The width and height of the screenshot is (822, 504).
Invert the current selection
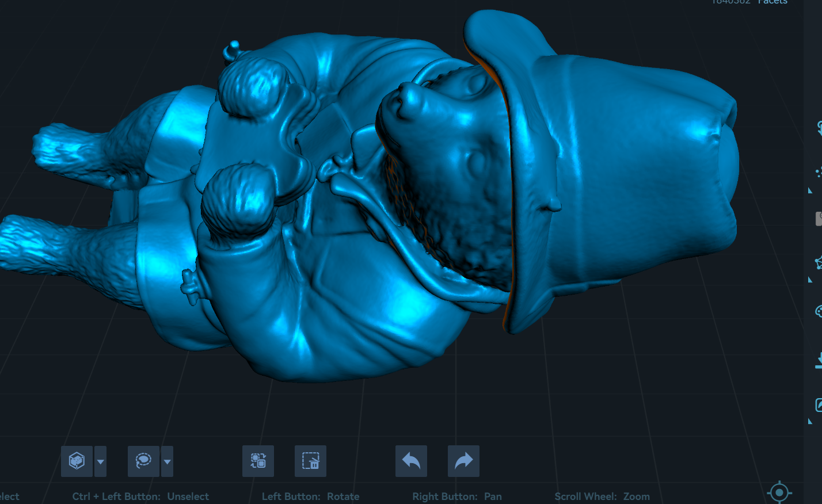258,461
